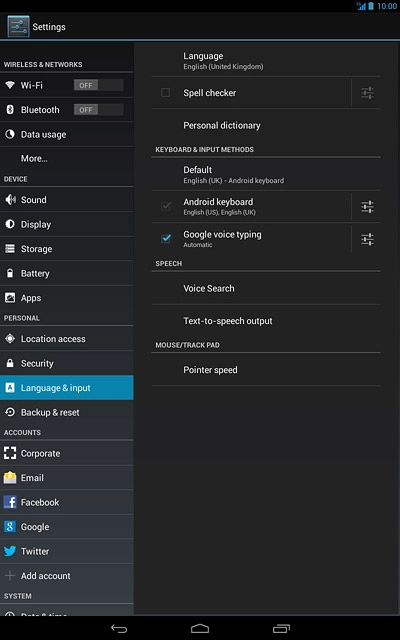Tap the Google account icon
The image size is (400, 640).
click(x=10, y=527)
